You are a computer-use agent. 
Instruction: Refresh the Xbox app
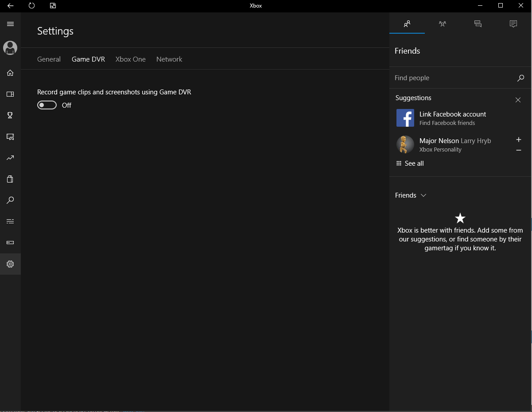[31, 6]
